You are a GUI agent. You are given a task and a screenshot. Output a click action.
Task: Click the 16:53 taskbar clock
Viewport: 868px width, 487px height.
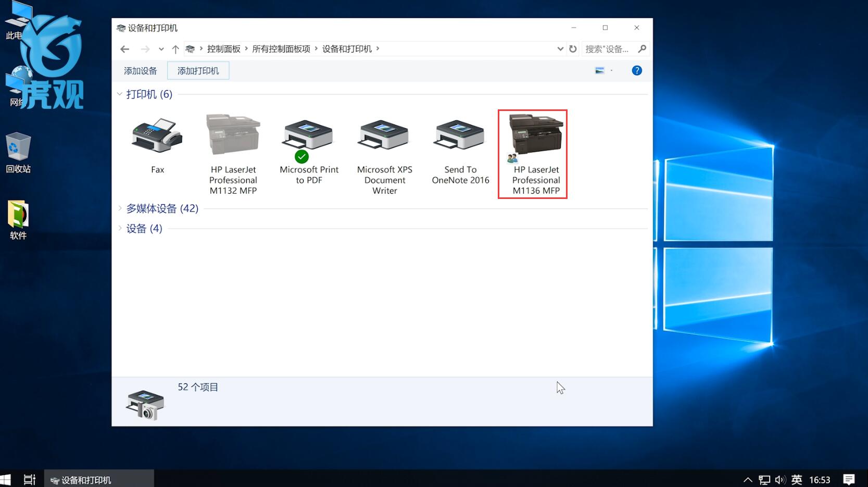[x=820, y=480]
